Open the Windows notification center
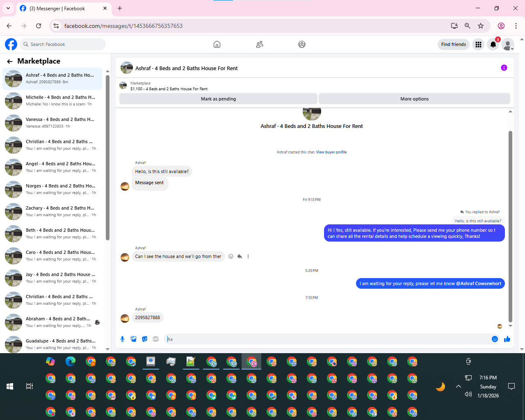The height and width of the screenshot is (420, 525). click(511, 386)
